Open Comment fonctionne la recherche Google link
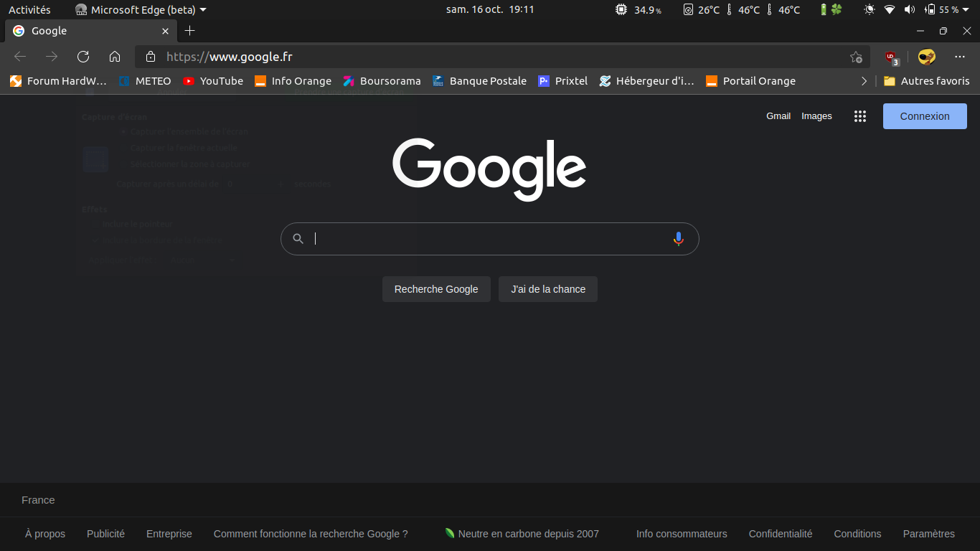 311,534
